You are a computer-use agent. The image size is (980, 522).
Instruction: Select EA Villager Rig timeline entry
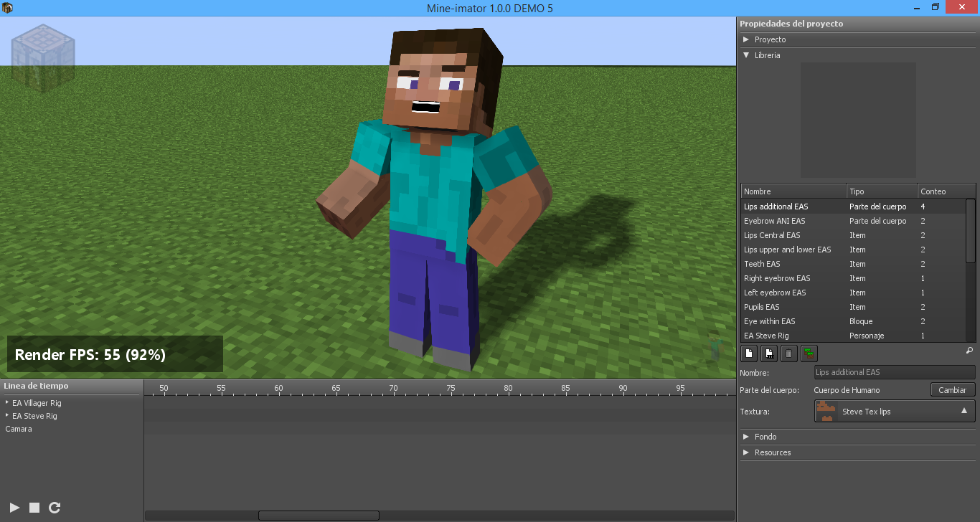[37, 403]
